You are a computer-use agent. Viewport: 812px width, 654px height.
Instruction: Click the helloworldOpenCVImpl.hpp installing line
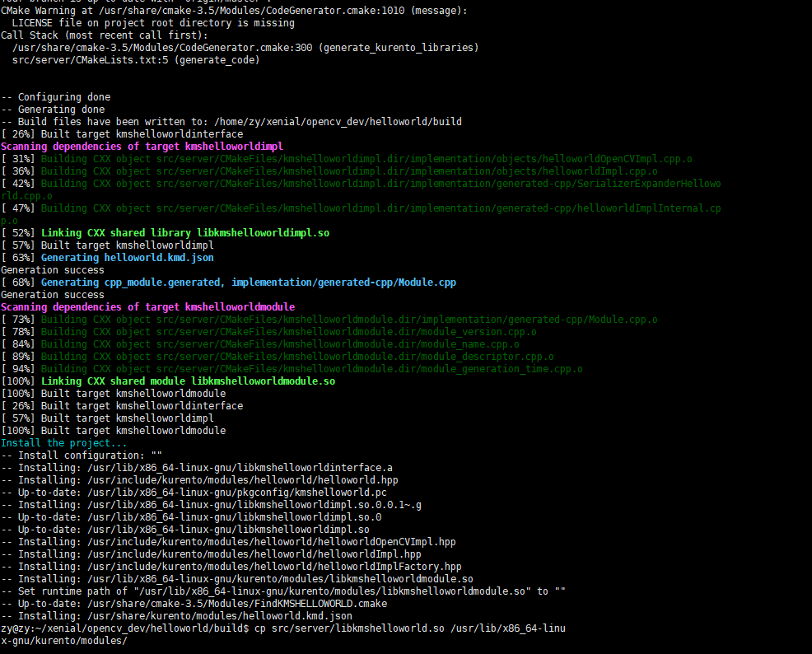click(228, 542)
